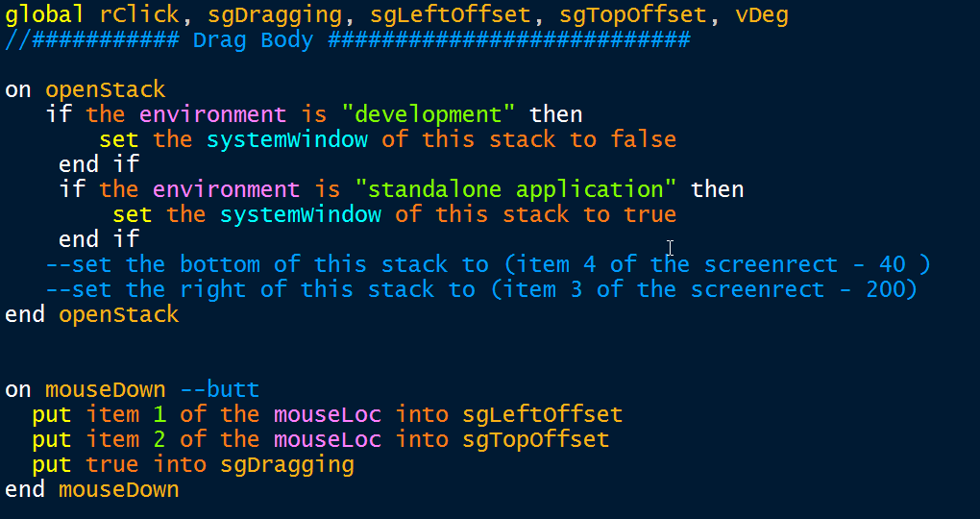Click "mouseLoc" in the put item 2 line
This screenshot has height=519, width=980.
click(327, 440)
